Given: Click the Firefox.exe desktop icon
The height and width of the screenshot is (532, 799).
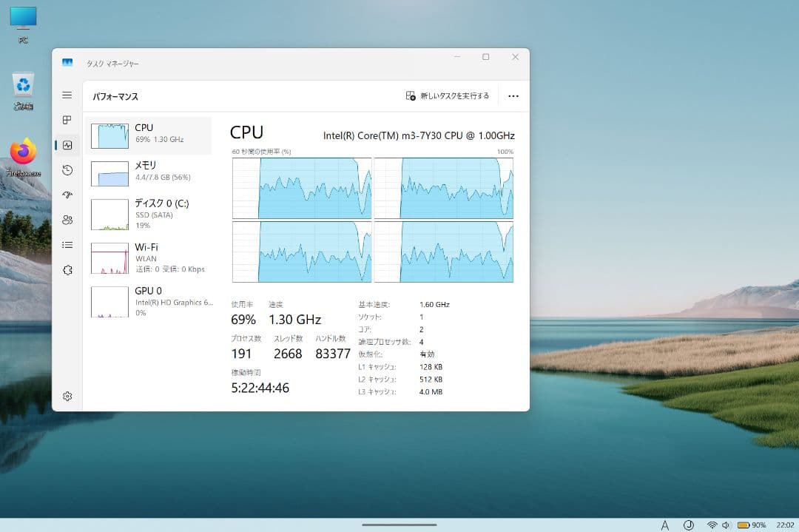Looking at the screenshot, I should [x=24, y=157].
